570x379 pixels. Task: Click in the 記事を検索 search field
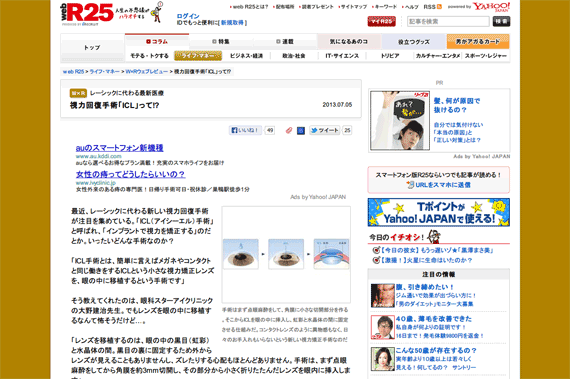(x=448, y=21)
